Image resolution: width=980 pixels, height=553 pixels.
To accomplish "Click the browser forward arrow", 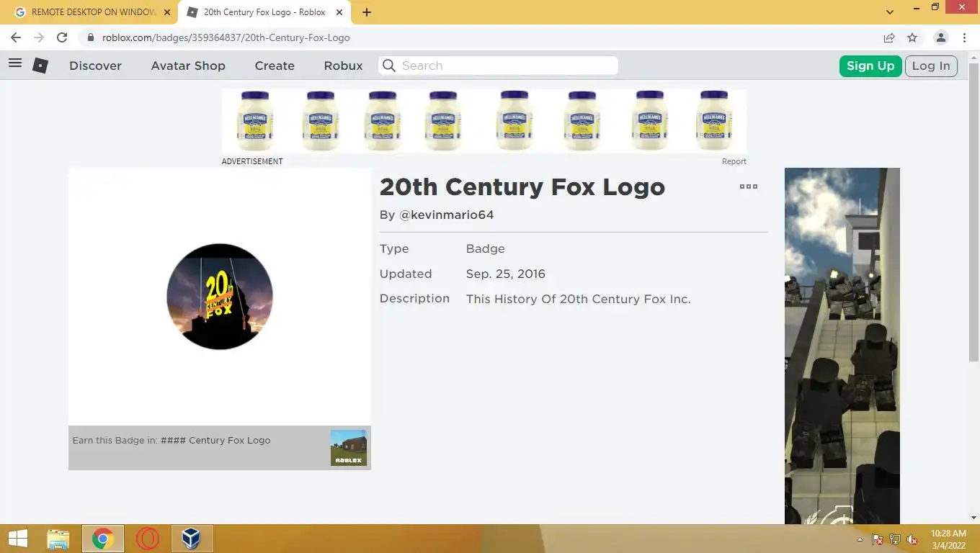I will [39, 37].
